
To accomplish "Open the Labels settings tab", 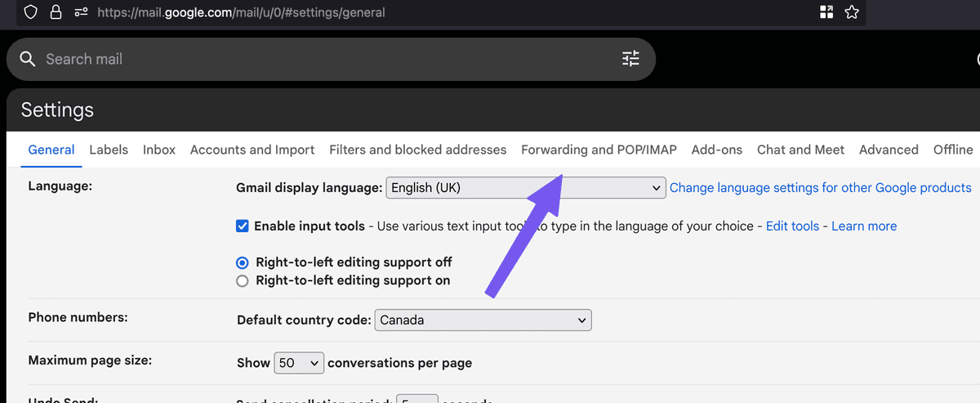I will click(x=109, y=150).
